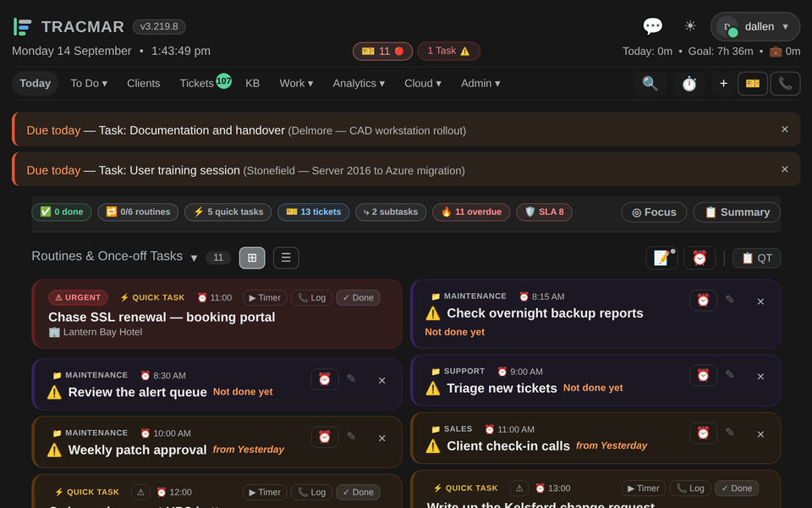Click the ticket icon in navbar
The width and height of the screenshot is (812, 508).
753,84
